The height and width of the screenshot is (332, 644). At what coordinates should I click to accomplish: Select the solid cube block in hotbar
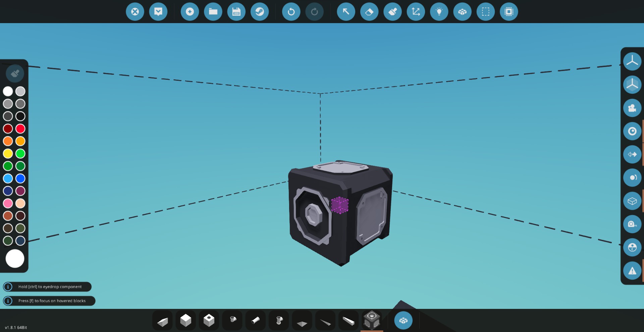coord(185,321)
